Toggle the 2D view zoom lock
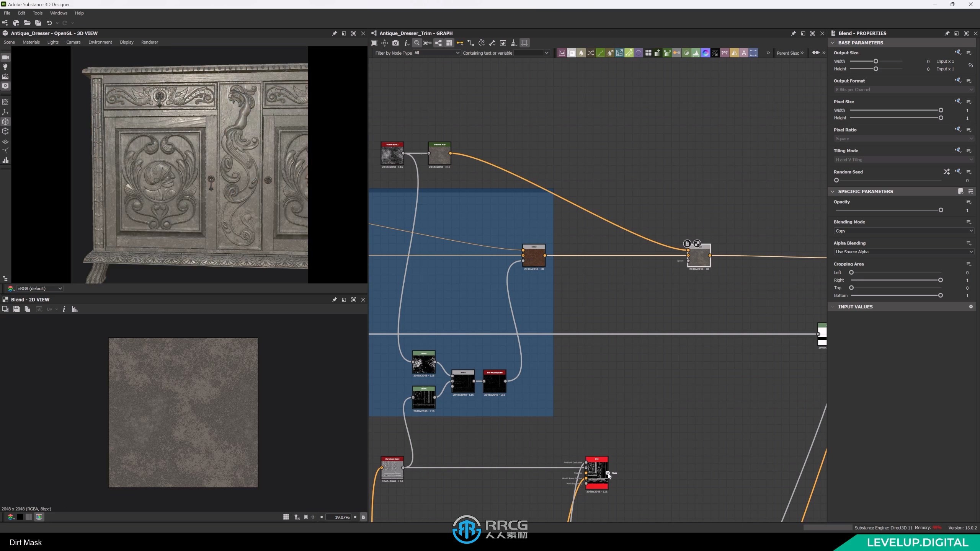The height and width of the screenshot is (551, 980). (x=363, y=517)
